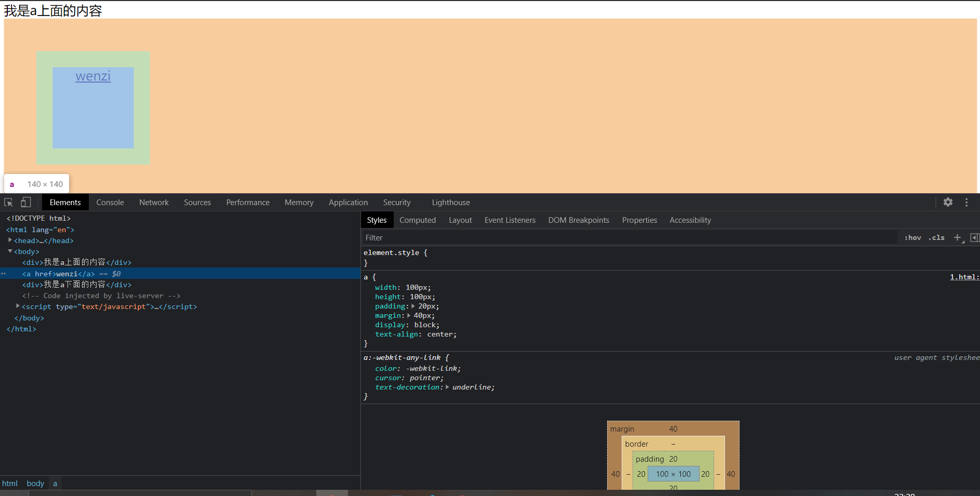Click the page text 我是a上面的内容

53,10
